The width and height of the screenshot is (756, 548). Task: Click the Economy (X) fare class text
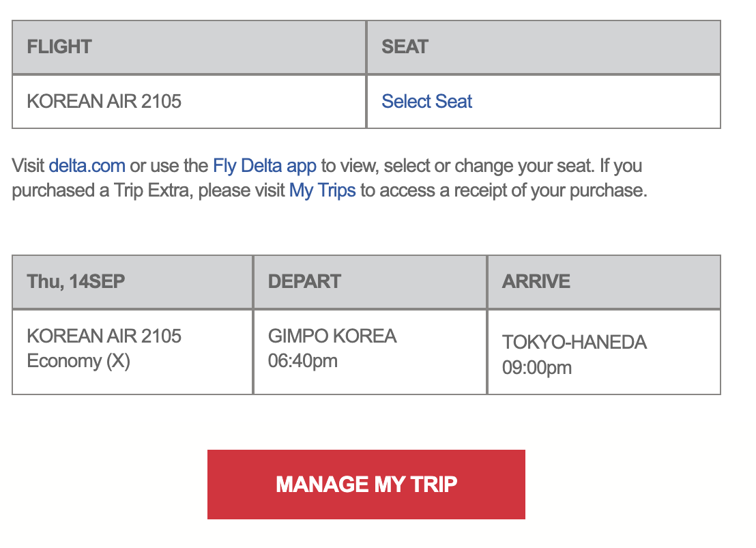tap(78, 361)
